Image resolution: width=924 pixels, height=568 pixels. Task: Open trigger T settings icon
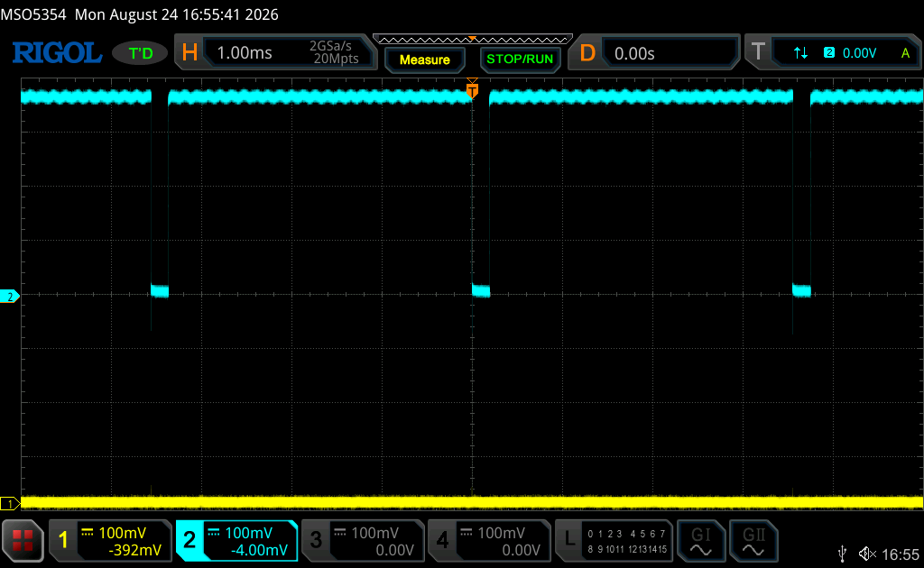coord(758,52)
